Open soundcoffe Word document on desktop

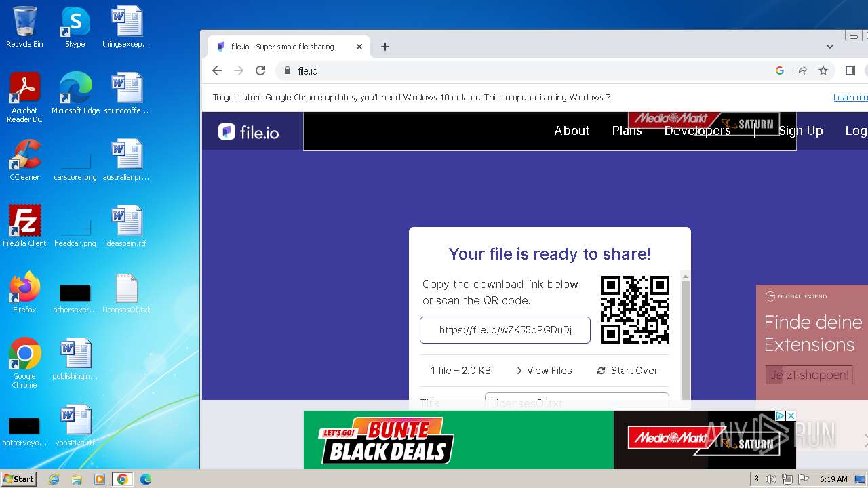(x=126, y=94)
